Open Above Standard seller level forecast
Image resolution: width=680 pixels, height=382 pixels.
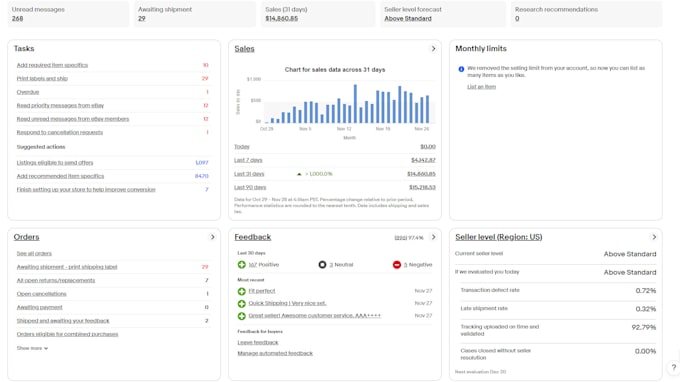pos(408,18)
